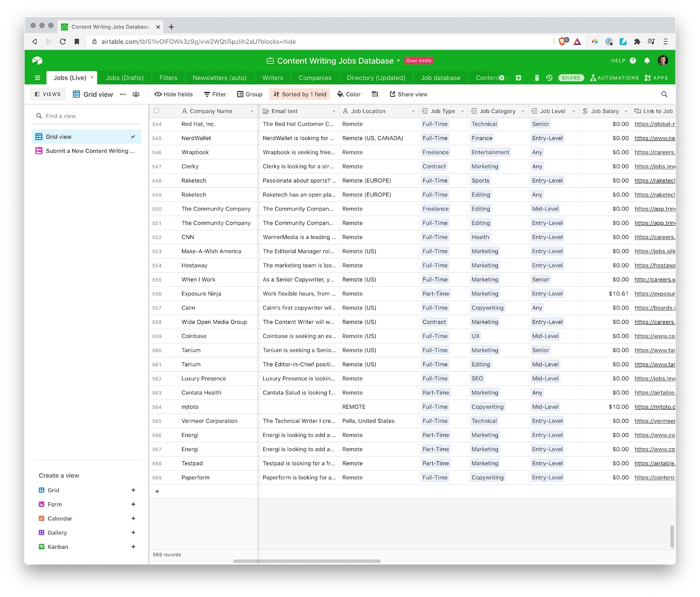Open Job Salary column menu

coord(626,111)
